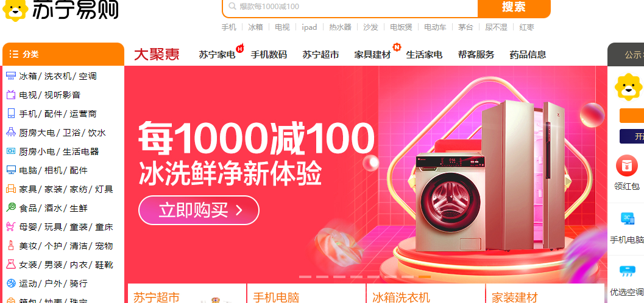Screen dimensions: 644x303
Task: Click the basketball icon beside 运动
Action: (11, 284)
